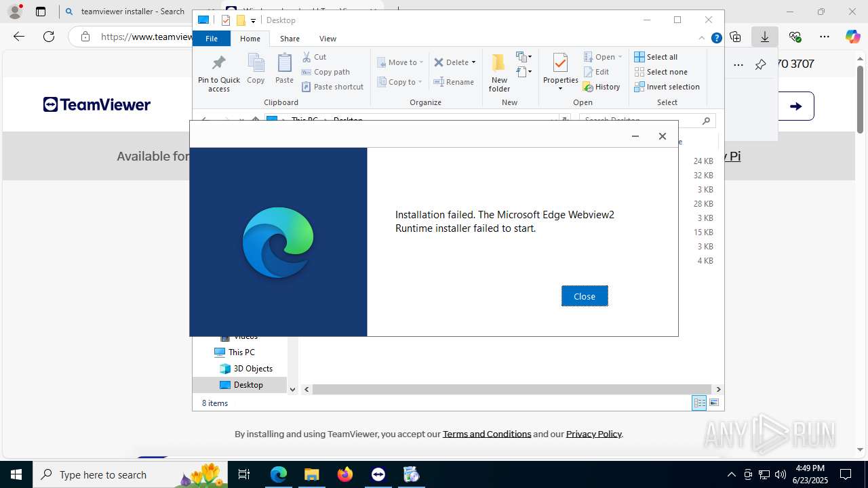The height and width of the screenshot is (488, 868).
Task: Switch to the Share ribbon tab
Action: point(290,39)
